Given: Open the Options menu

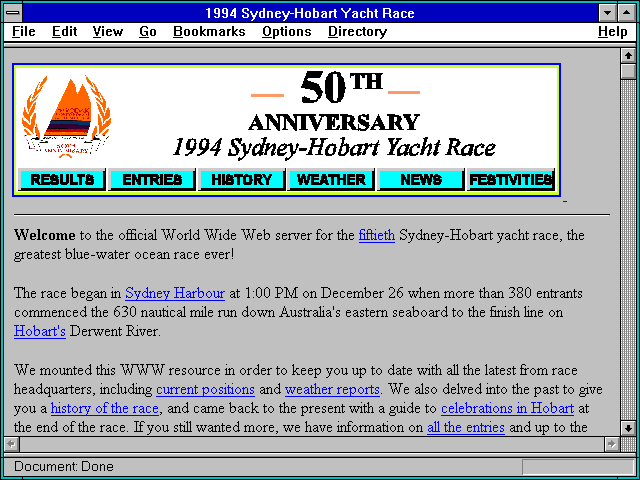Looking at the screenshot, I should (287, 32).
